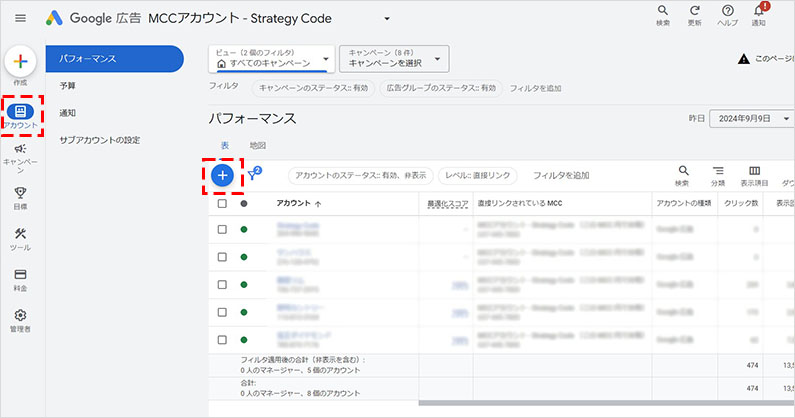Screen dimensions: 795x418
Task: Open the Tools wrench icon
Action: [x=21, y=234]
